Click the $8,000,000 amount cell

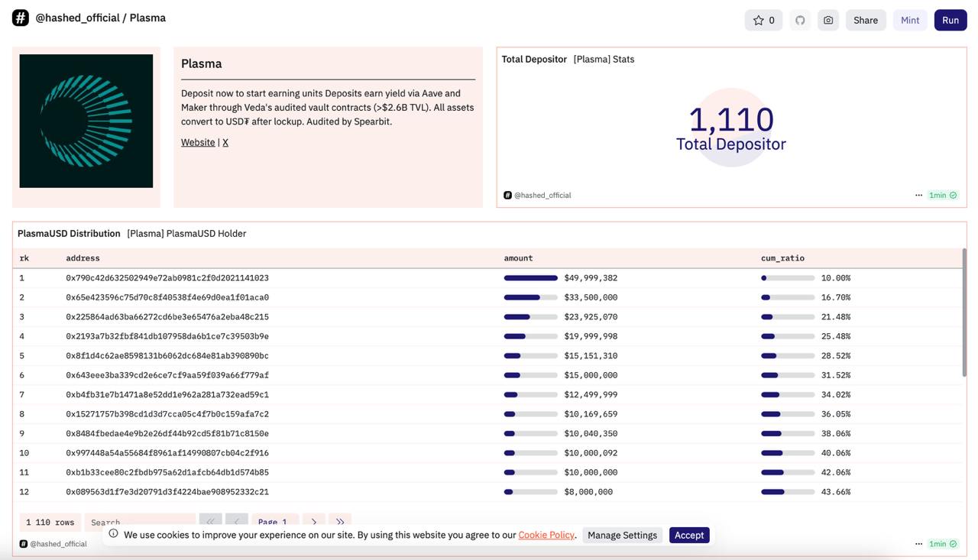588,492
